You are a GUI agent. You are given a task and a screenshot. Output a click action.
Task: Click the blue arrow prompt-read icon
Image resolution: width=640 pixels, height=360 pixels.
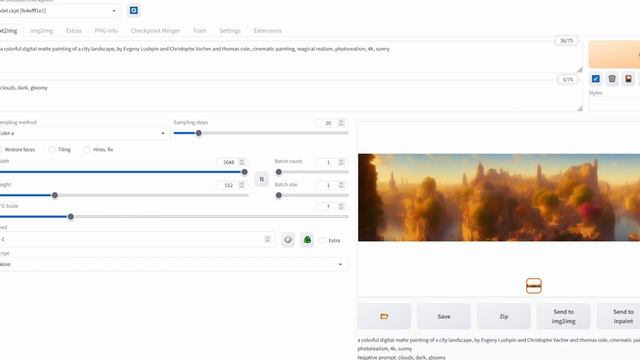pos(596,79)
